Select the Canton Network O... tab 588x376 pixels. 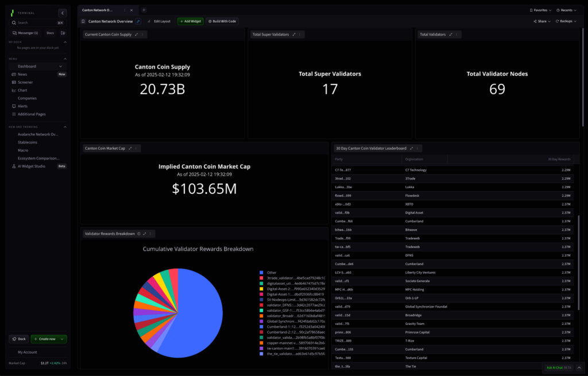coord(98,10)
